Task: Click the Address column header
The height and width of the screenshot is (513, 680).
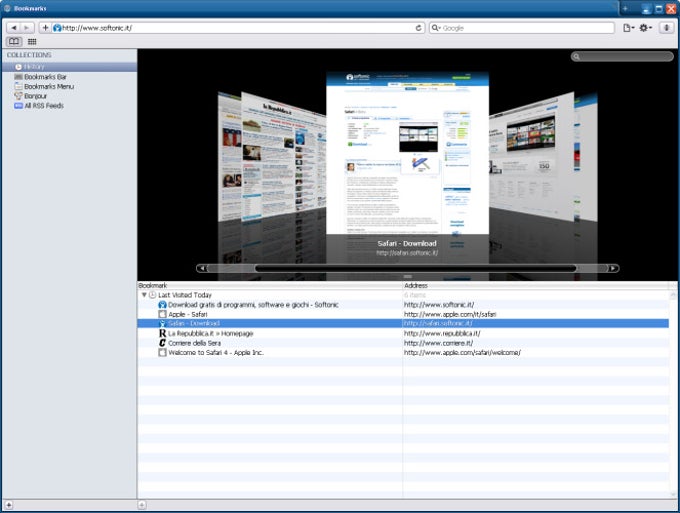Action: point(536,285)
